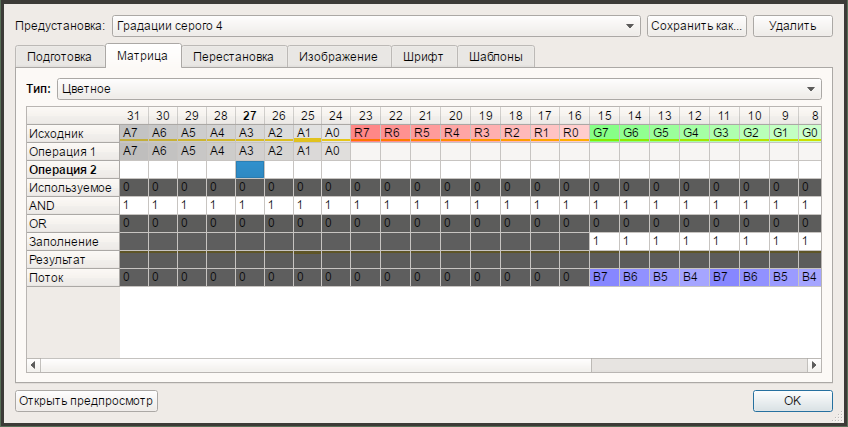Select the Исходник row header
Viewport: 848px width, 427px height.
point(73,134)
